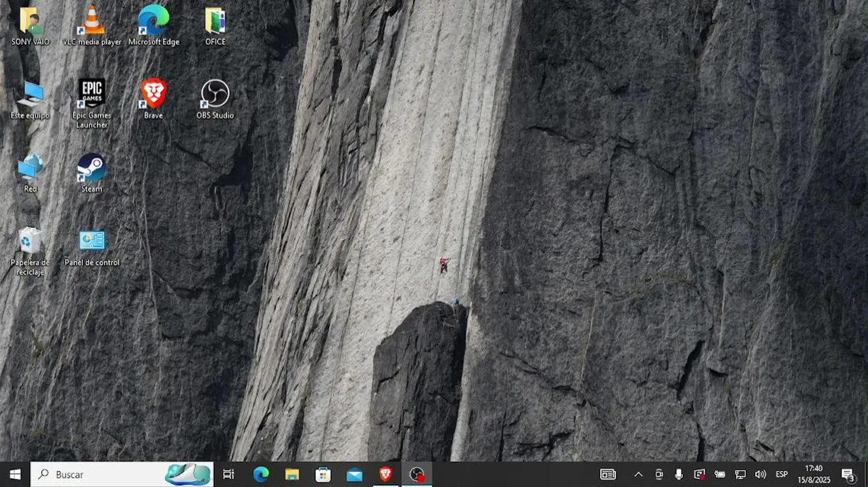Viewport: 868px width, 487px height.
Task: Select the Steam desktop shortcut
Action: click(x=92, y=173)
